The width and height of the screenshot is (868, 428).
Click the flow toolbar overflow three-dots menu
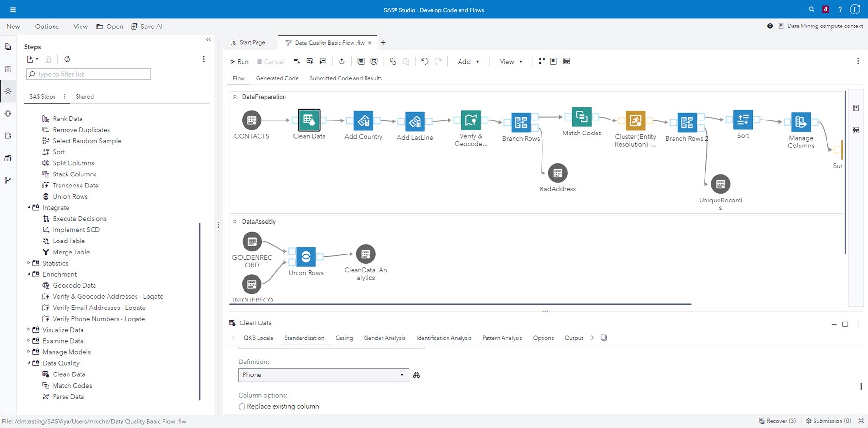(858, 61)
